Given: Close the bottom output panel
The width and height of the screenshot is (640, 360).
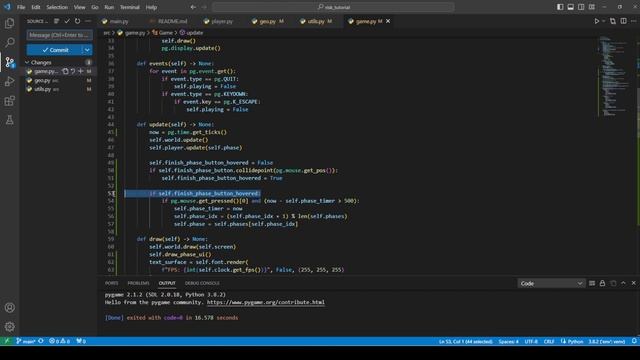Looking at the screenshot, I should (633, 283).
